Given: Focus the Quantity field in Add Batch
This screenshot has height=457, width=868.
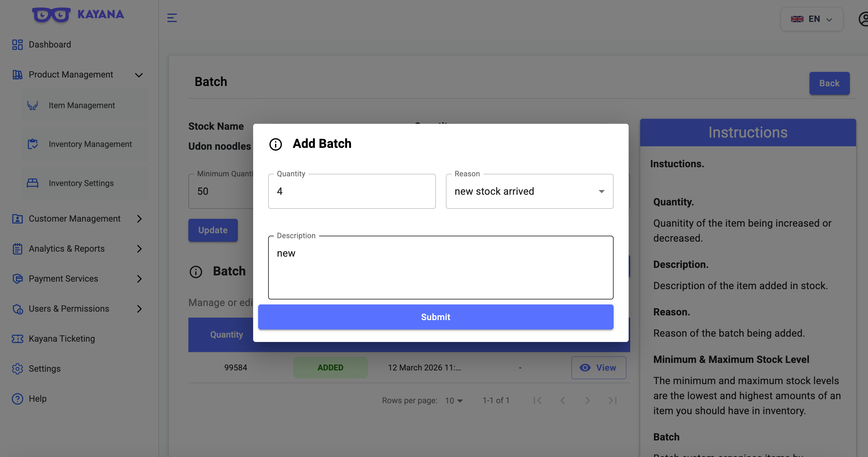Looking at the screenshot, I should (x=352, y=191).
